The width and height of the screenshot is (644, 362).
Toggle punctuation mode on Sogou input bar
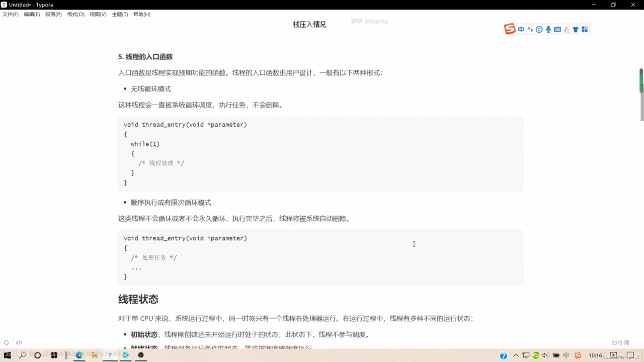(530, 29)
